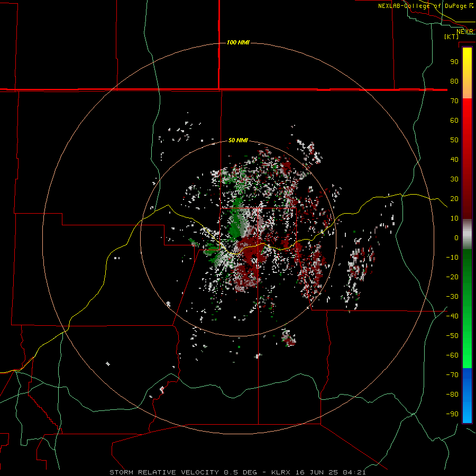Select the positive 60 scale value

454,120
